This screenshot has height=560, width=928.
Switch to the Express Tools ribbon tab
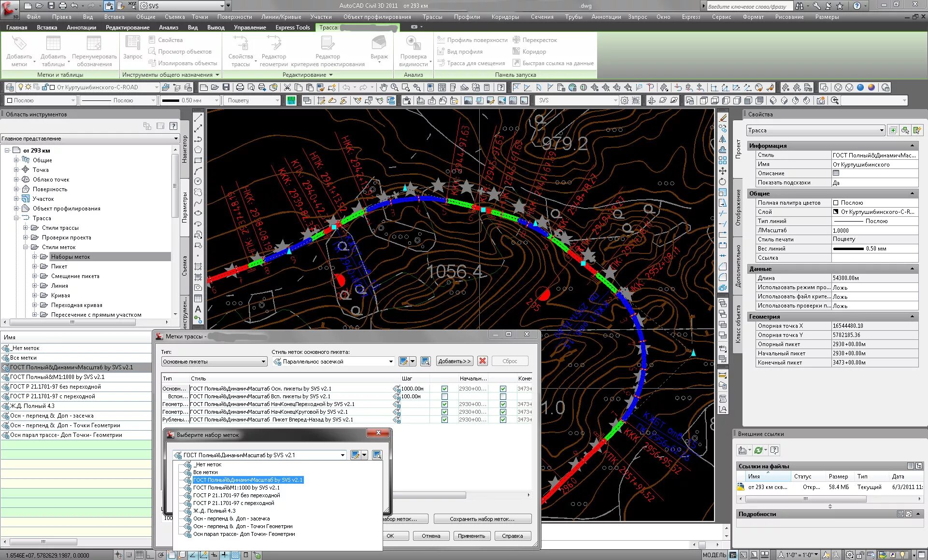pyautogui.click(x=292, y=28)
